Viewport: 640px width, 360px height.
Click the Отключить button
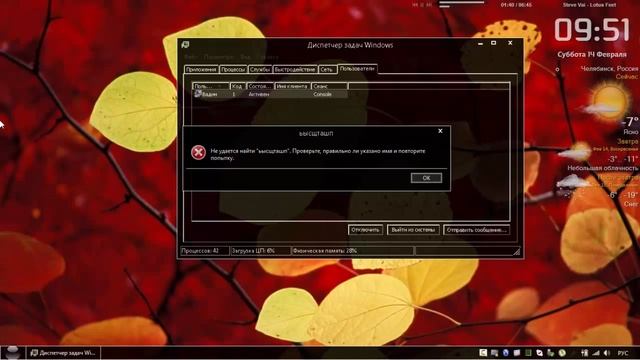tap(365, 230)
